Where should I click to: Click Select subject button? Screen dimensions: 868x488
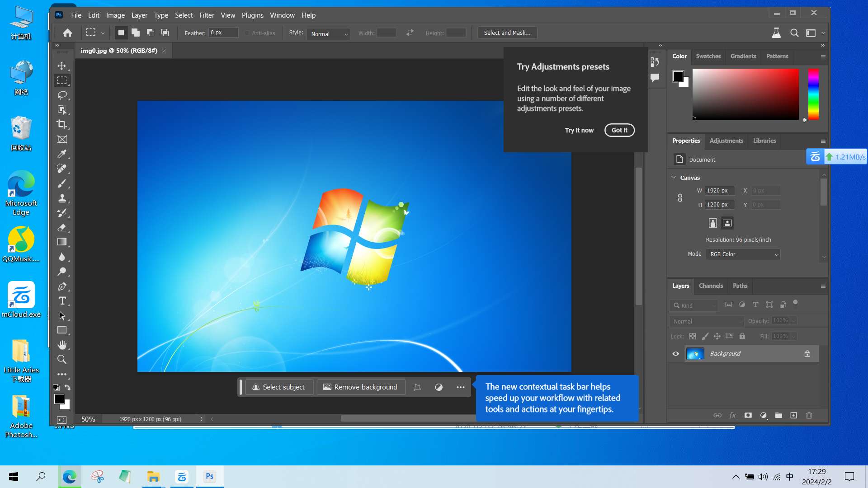[279, 387]
